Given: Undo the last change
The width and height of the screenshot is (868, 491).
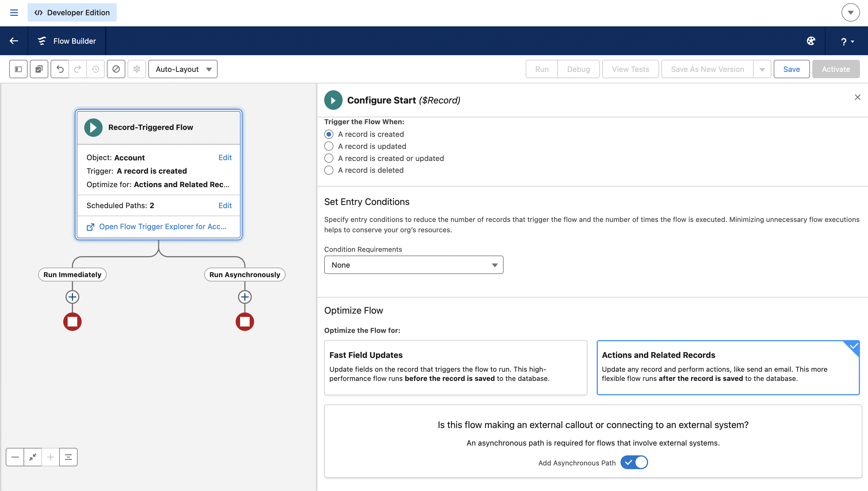Looking at the screenshot, I should pyautogui.click(x=60, y=69).
